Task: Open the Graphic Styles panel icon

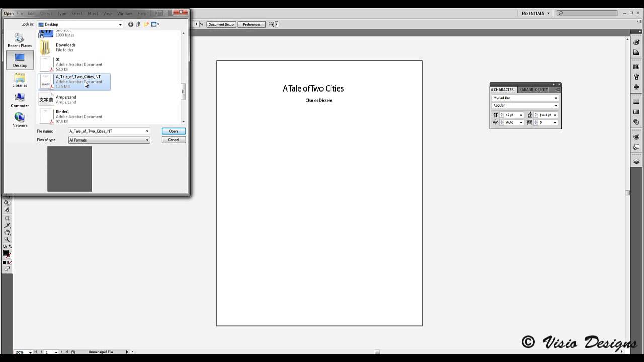Action: click(636, 147)
